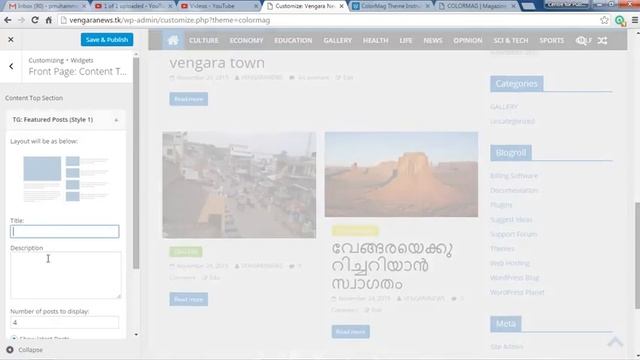Open the search icon in the nav bar
This screenshot has width=640, height=360.
tap(582, 40)
